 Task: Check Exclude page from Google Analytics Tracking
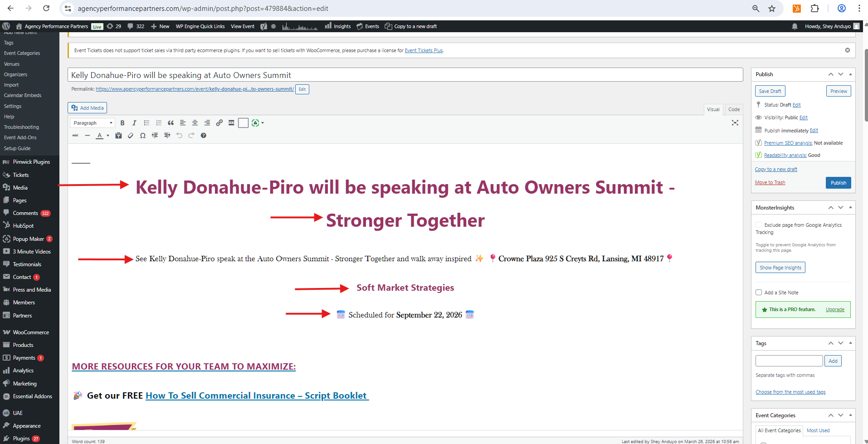(759, 225)
